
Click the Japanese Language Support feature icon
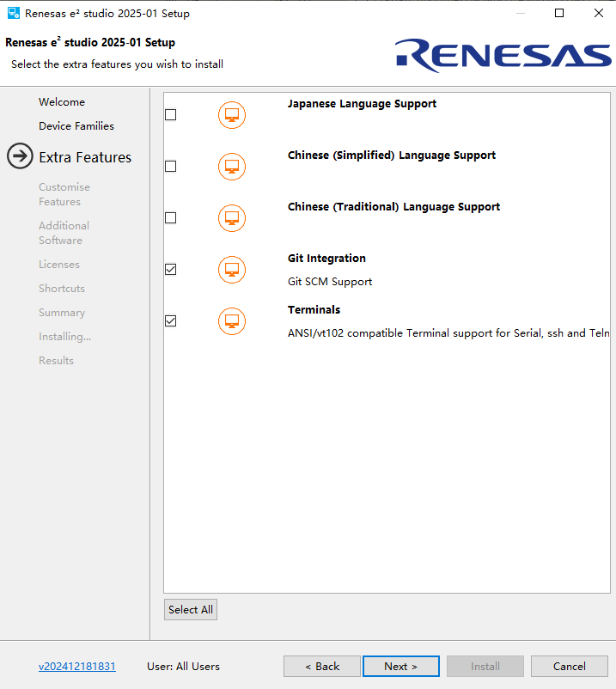[232, 115]
